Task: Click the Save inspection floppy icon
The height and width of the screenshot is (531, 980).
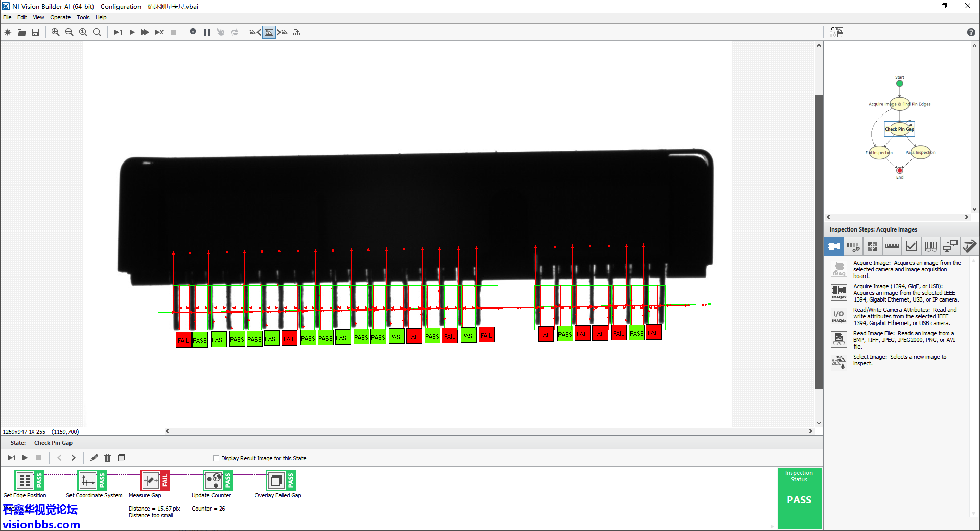Action: 35,32
